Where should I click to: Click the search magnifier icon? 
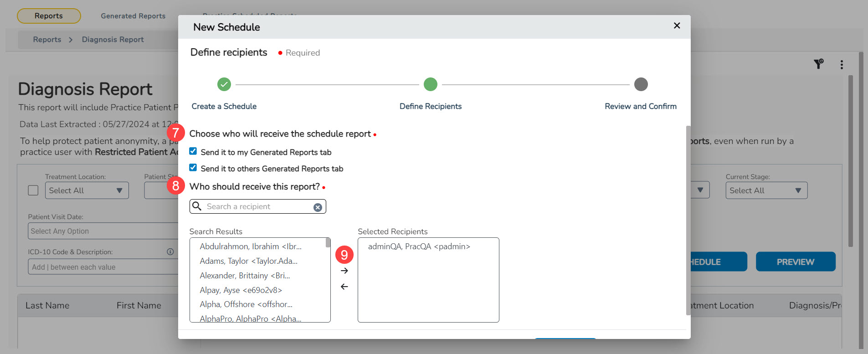click(197, 206)
